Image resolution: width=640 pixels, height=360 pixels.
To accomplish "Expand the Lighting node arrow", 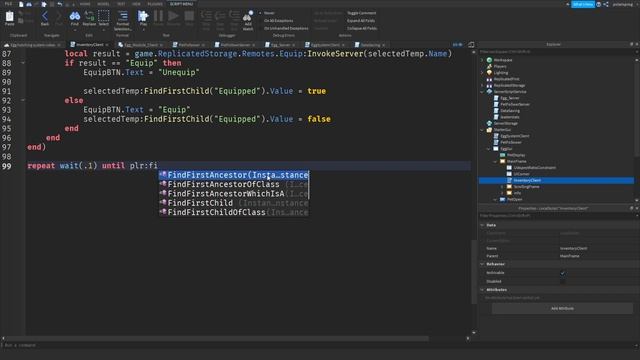I will click(482, 73).
